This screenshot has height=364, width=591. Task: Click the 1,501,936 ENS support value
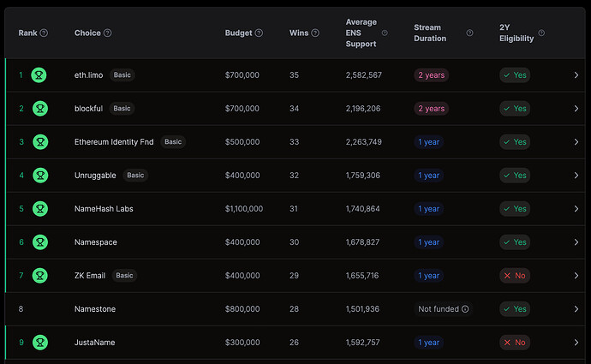click(x=362, y=309)
